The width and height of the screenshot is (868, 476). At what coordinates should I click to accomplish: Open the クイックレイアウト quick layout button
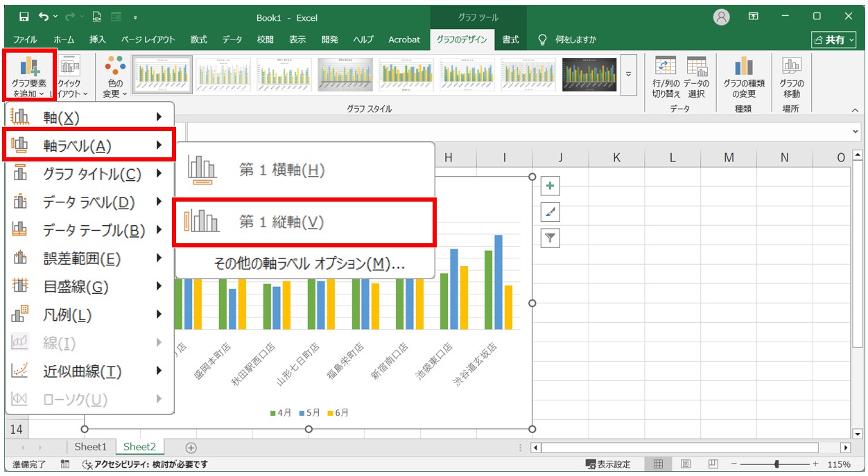coord(71,76)
